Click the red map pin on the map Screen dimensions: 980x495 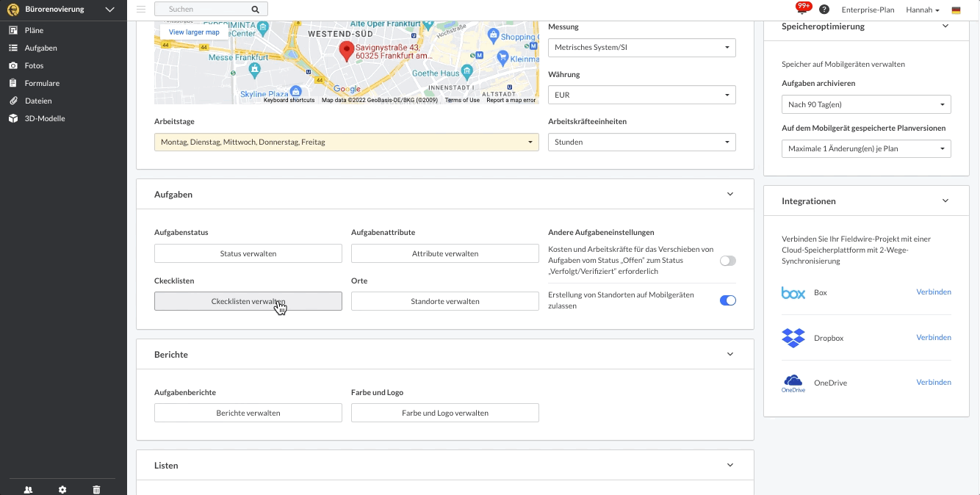[x=347, y=51]
